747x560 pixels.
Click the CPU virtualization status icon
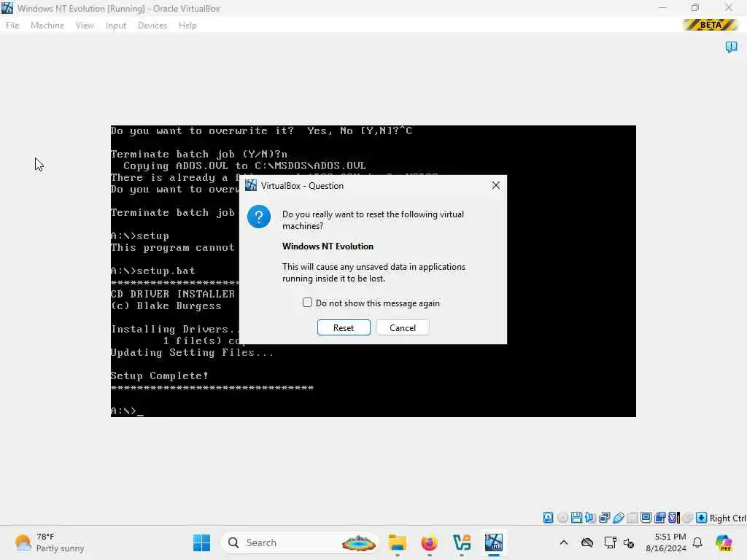click(674, 518)
